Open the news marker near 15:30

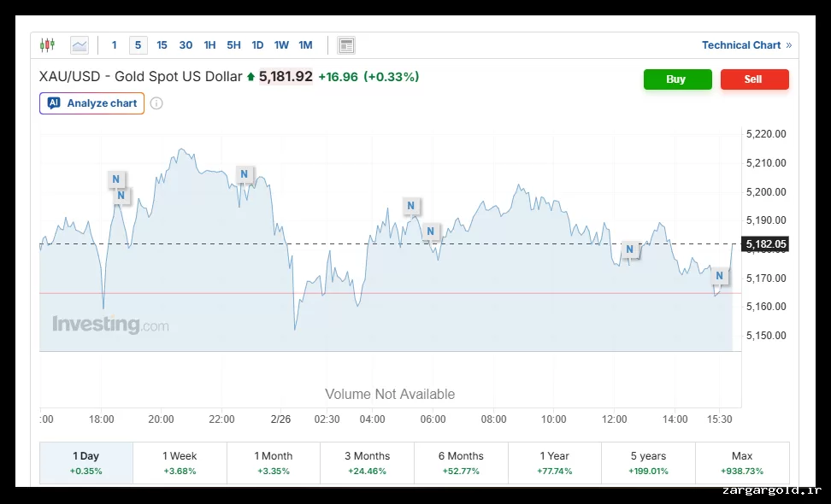(720, 276)
